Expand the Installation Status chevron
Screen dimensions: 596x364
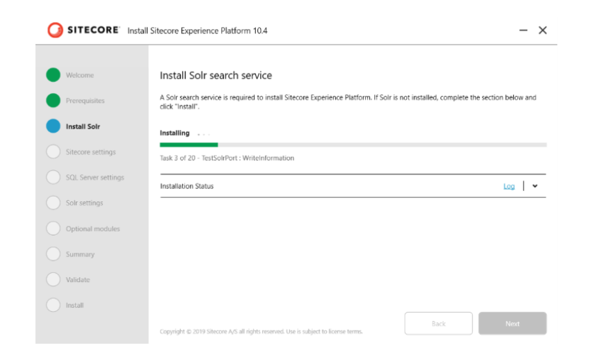click(535, 186)
